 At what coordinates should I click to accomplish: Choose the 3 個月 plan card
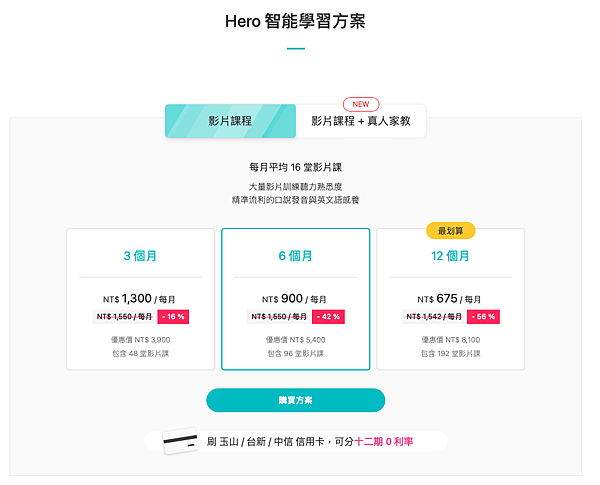[140, 299]
